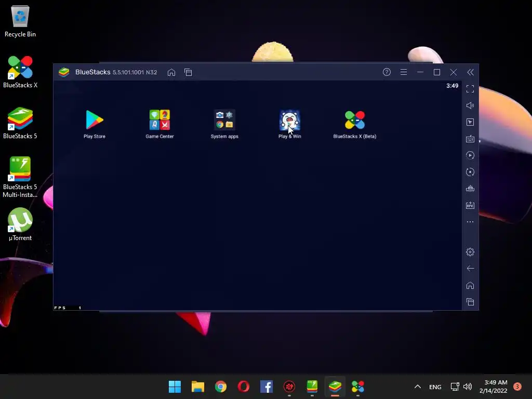This screenshot has height=399, width=532.
Task: Launch BlueStacks X (Beta) app icon
Action: (x=354, y=120)
